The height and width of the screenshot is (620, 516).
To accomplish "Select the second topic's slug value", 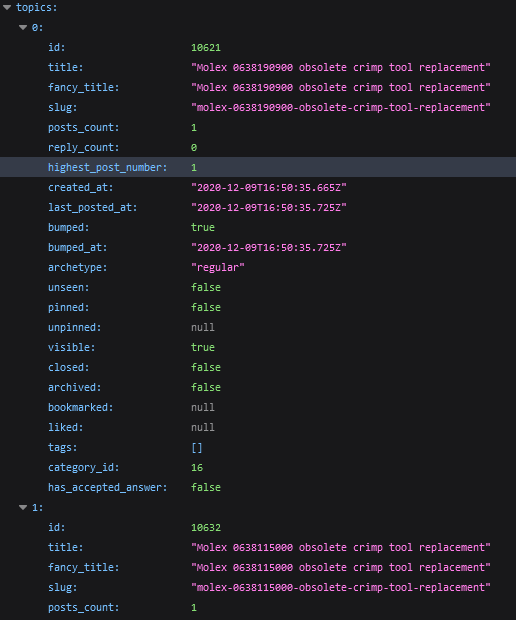I will (341, 587).
